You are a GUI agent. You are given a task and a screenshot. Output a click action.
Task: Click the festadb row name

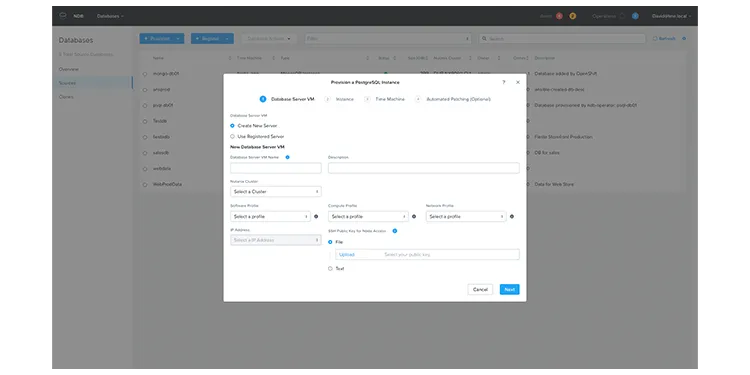(x=161, y=137)
